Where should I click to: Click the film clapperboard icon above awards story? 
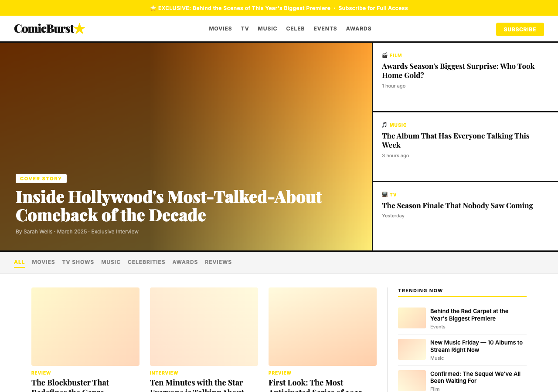pos(384,55)
